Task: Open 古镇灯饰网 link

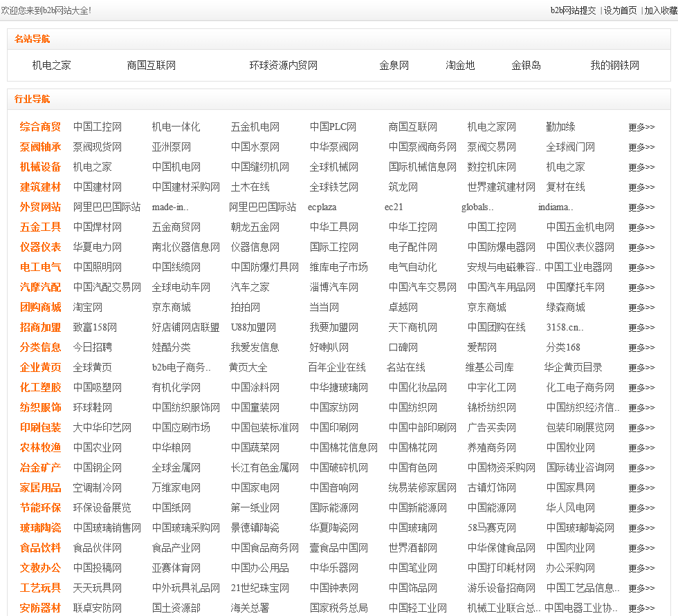Action: tap(492, 487)
